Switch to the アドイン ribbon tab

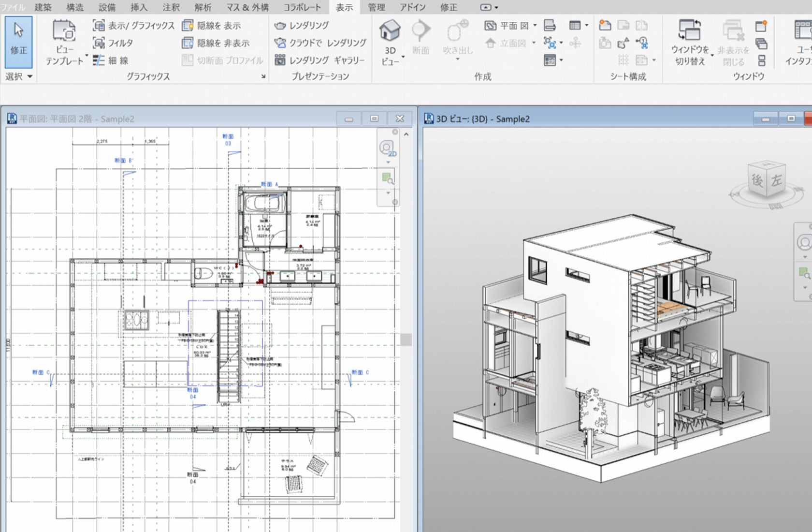(413, 7)
